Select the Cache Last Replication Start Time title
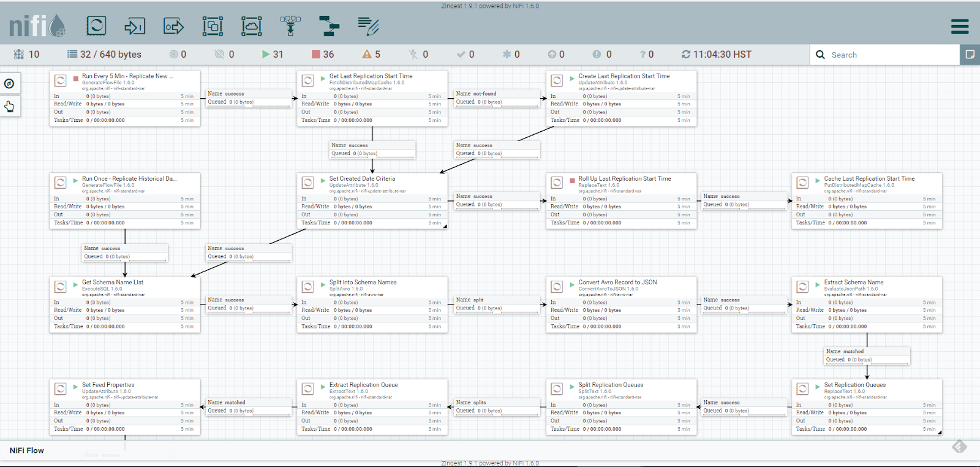The image size is (980, 467). 870,179
